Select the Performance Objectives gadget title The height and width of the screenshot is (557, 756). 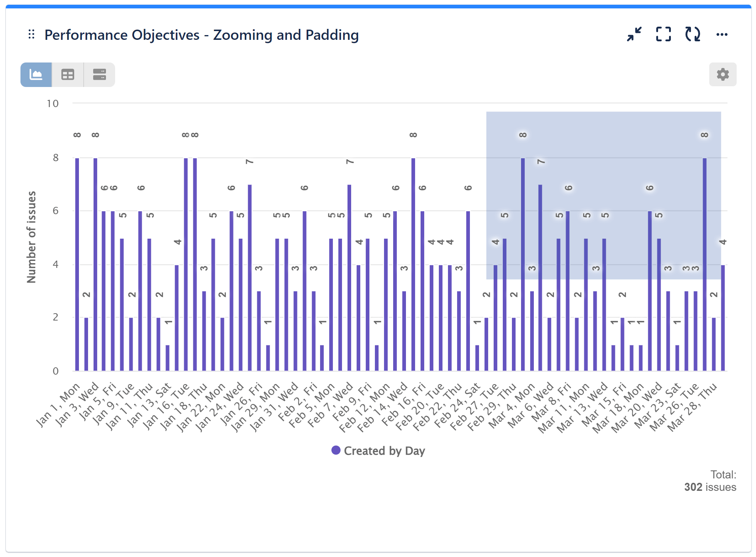(202, 35)
